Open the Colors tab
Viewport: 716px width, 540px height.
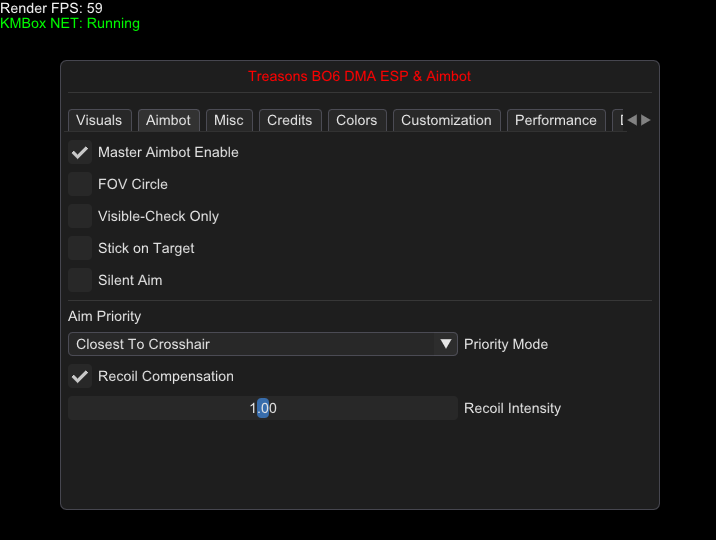(357, 121)
